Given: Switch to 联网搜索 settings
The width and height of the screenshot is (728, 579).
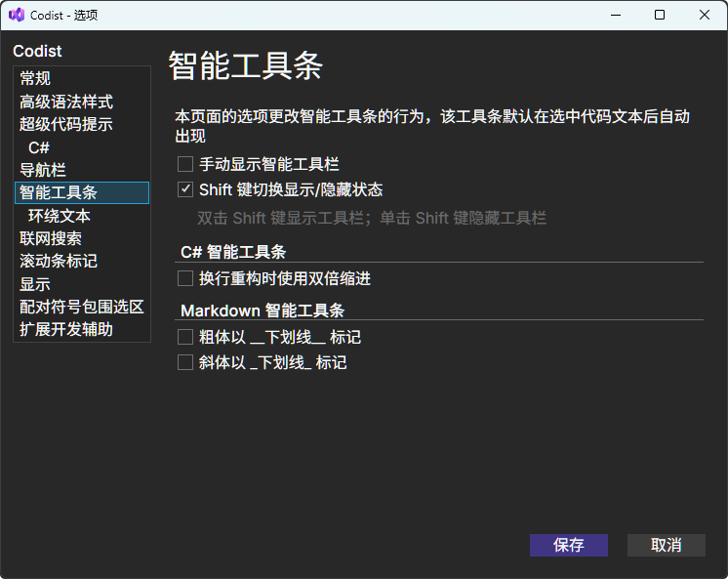Looking at the screenshot, I should point(51,238).
